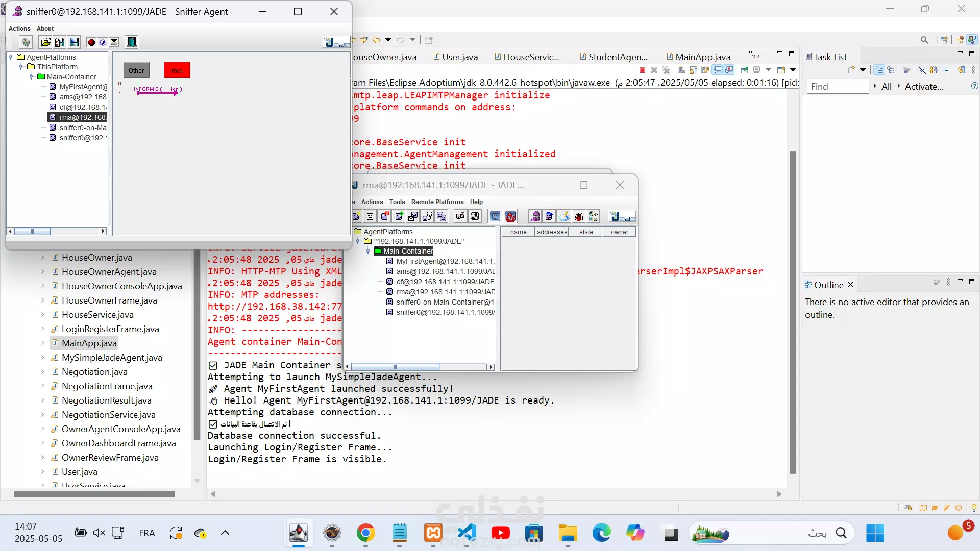This screenshot has width=980, height=551.
Task: Click Migrate agent icon in RMA toolbar
Action: click(427, 216)
